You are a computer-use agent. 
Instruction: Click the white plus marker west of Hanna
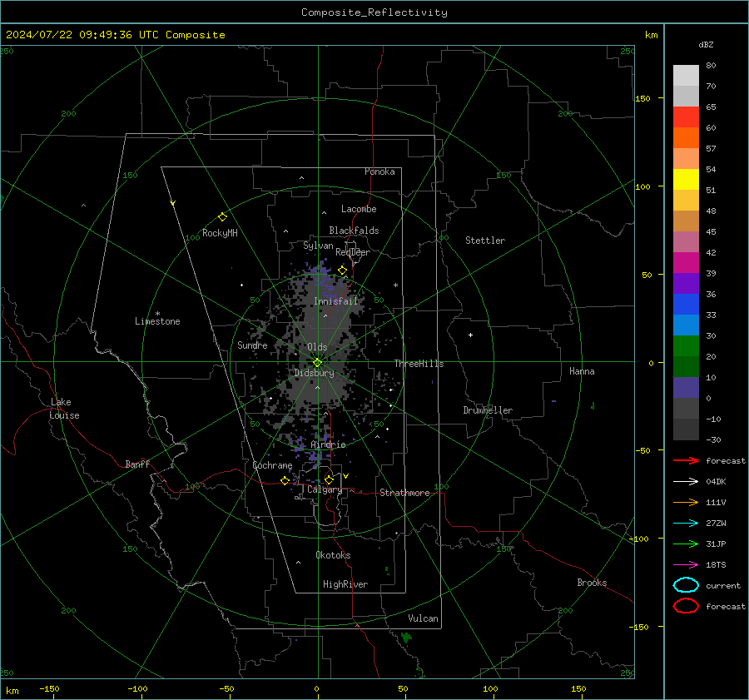point(470,335)
